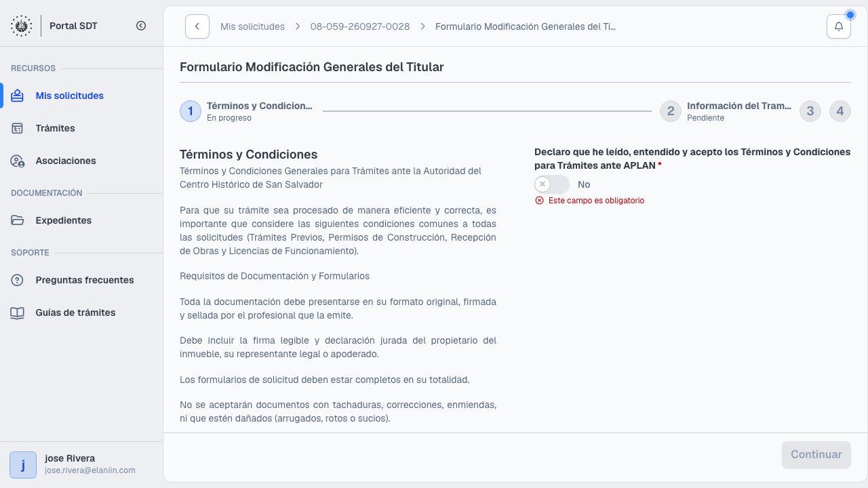The image size is (868, 488).
Task: Open notifications with the bell icon
Action: point(839,26)
